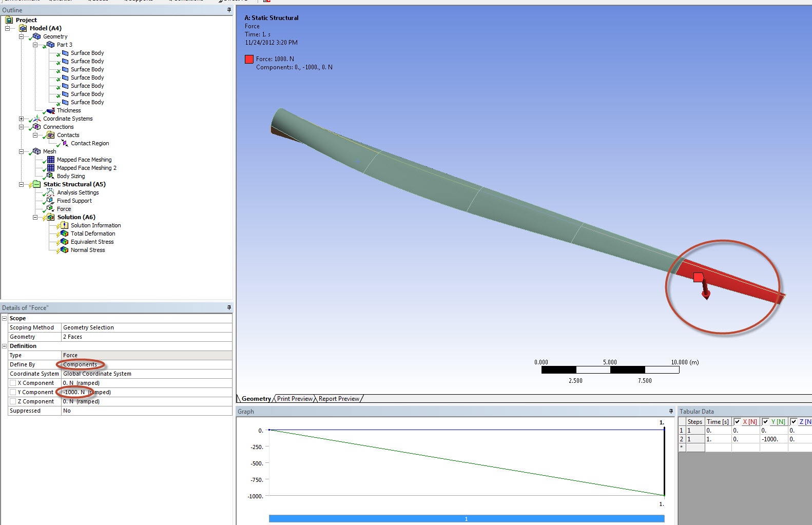Collapse the Geometry tree node
The height and width of the screenshot is (525, 812).
click(x=21, y=36)
